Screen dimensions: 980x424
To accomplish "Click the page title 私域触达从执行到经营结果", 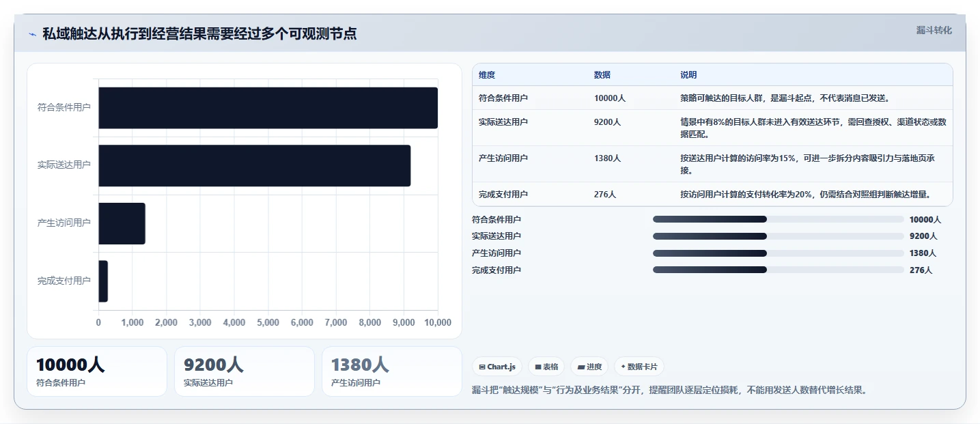I will pyautogui.click(x=199, y=34).
